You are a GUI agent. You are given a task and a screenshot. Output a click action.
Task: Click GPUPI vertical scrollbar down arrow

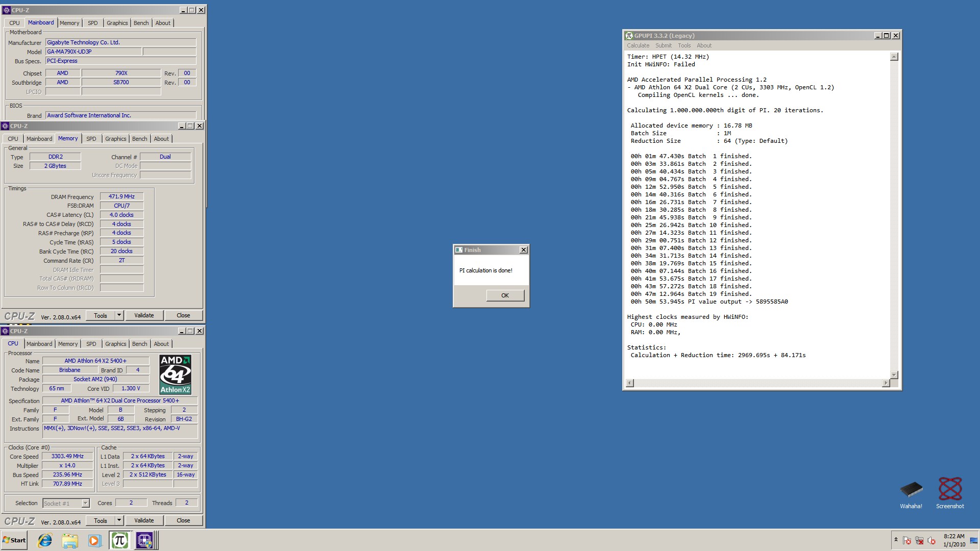pyautogui.click(x=894, y=375)
